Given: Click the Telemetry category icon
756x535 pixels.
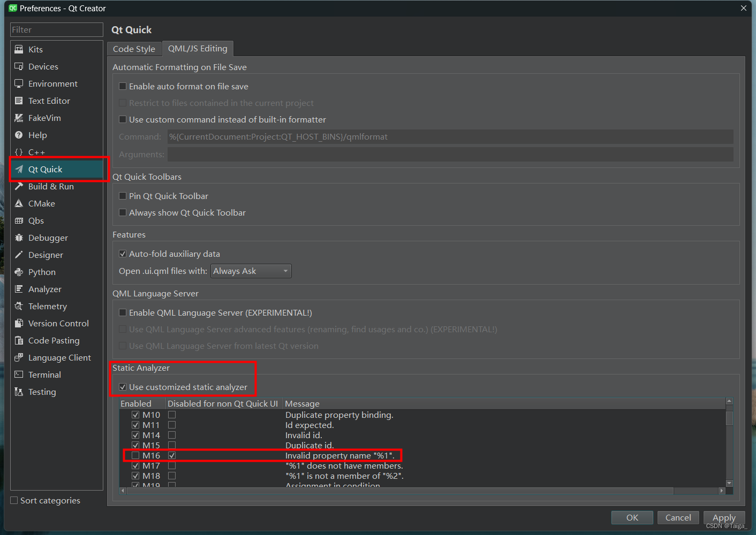Looking at the screenshot, I should coord(19,306).
